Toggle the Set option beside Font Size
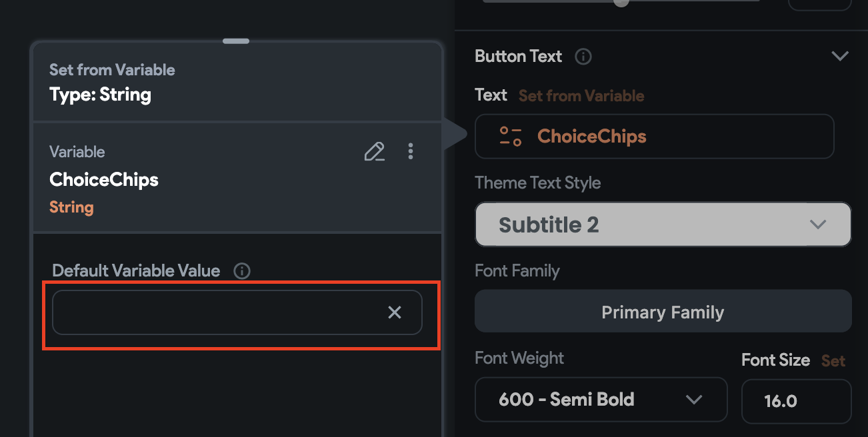868x437 pixels. (x=833, y=360)
